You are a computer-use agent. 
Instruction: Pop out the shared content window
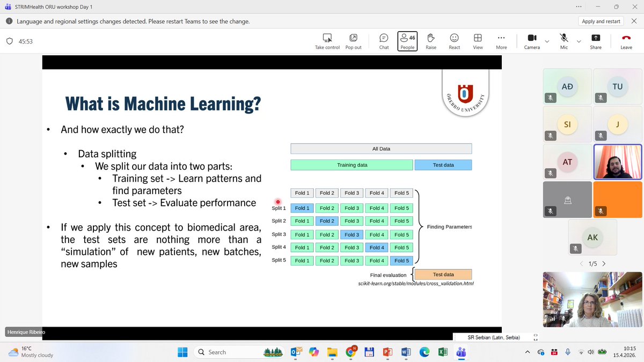353,42
